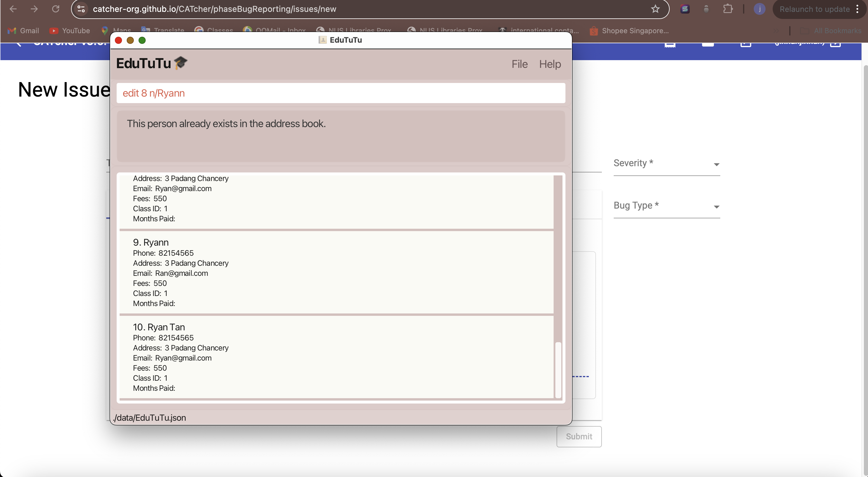Open the Help menu in EduTuTu
Viewport: 868px width, 477px height.
549,64
